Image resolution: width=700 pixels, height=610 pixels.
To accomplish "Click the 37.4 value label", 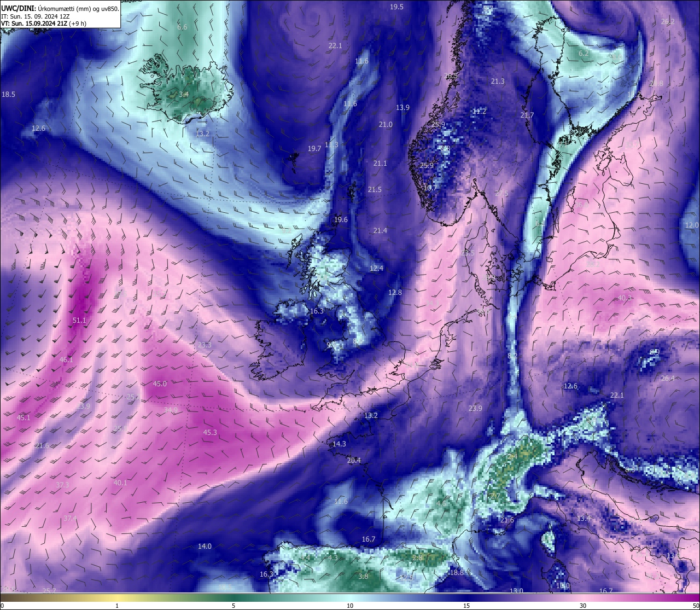I will tap(70, 518).
